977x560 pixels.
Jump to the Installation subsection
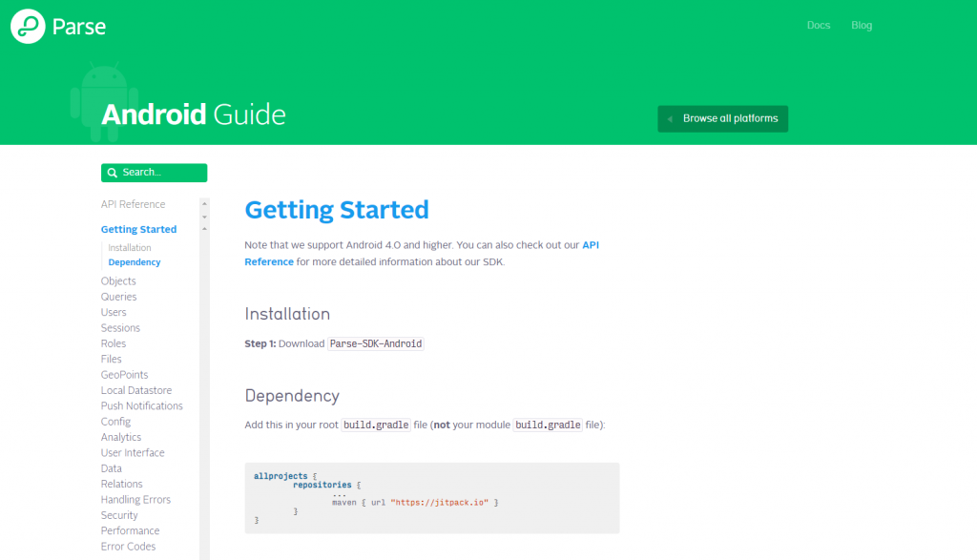click(130, 248)
